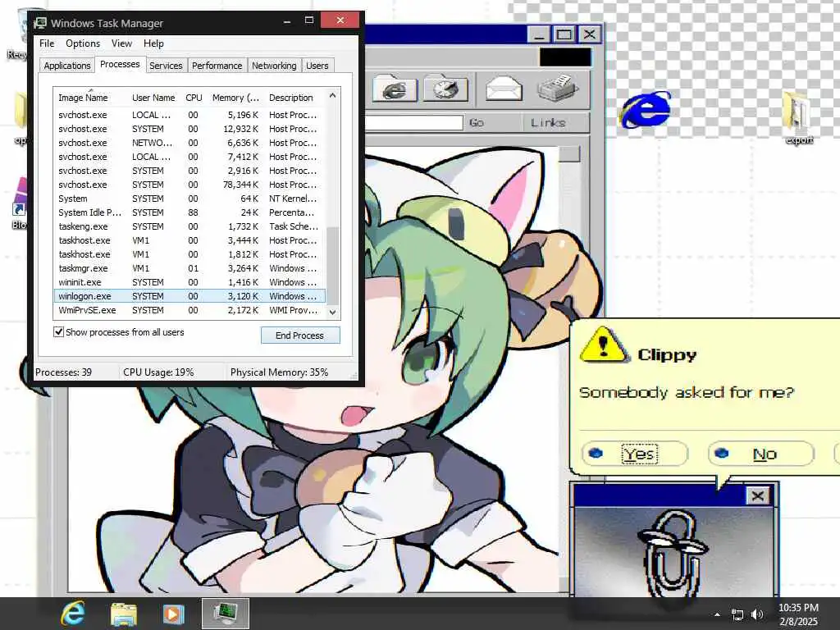Open the export folder desktop icon

click(x=798, y=118)
